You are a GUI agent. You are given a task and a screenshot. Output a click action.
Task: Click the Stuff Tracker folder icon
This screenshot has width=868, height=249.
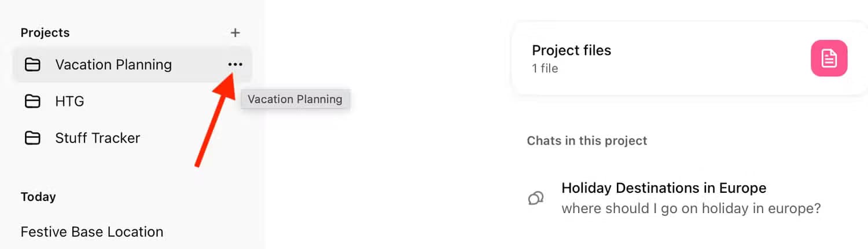click(33, 138)
